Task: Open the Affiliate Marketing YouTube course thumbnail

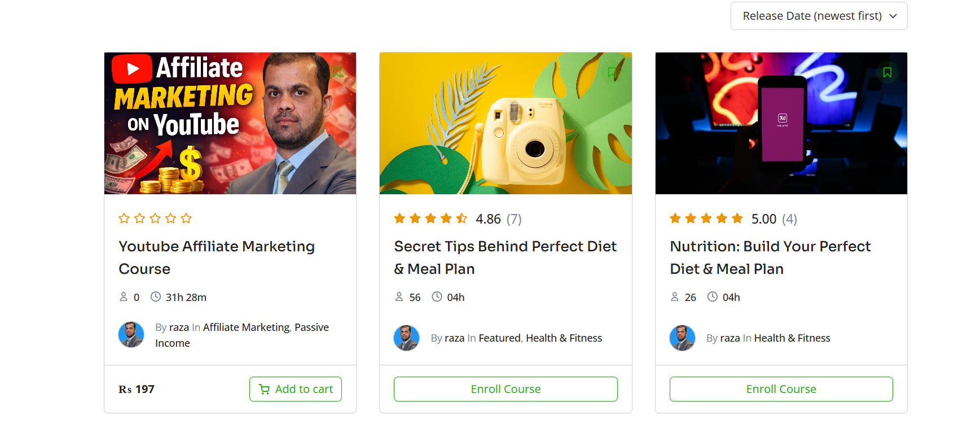Action: [230, 123]
